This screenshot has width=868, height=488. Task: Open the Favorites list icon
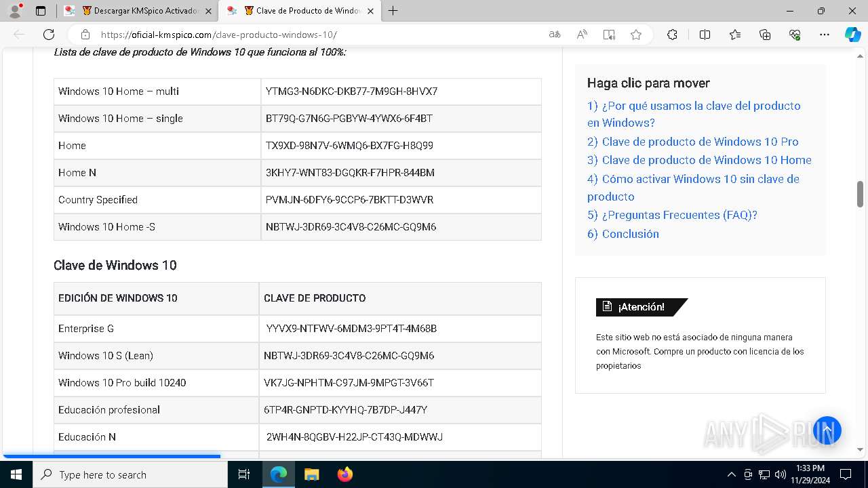coord(735,35)
